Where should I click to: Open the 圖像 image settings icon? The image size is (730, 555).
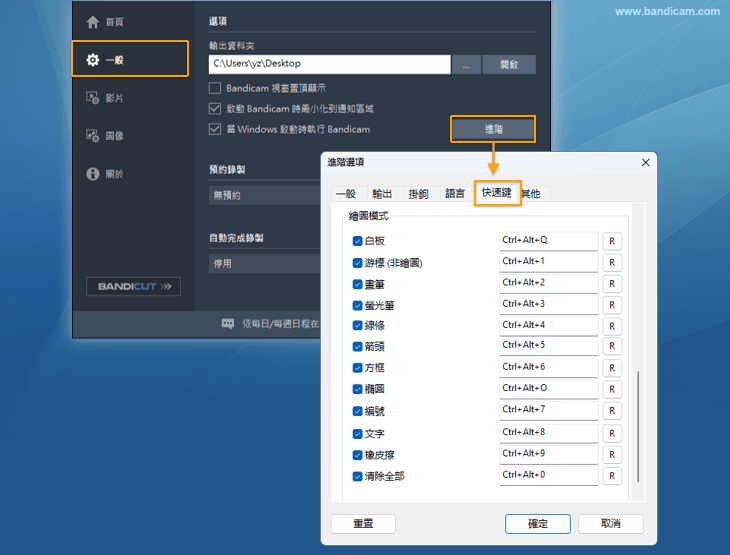click(93, 136)
